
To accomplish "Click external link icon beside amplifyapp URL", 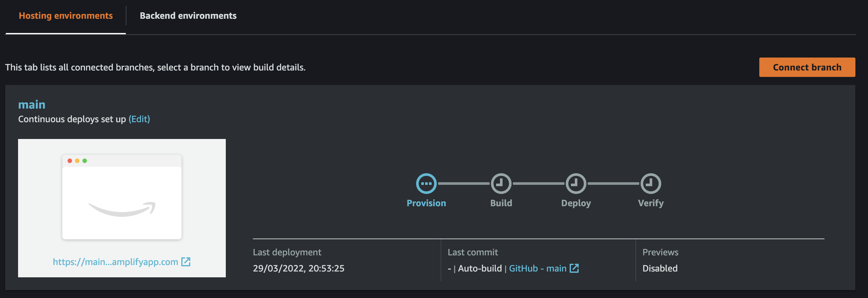I will pos(186,261).
